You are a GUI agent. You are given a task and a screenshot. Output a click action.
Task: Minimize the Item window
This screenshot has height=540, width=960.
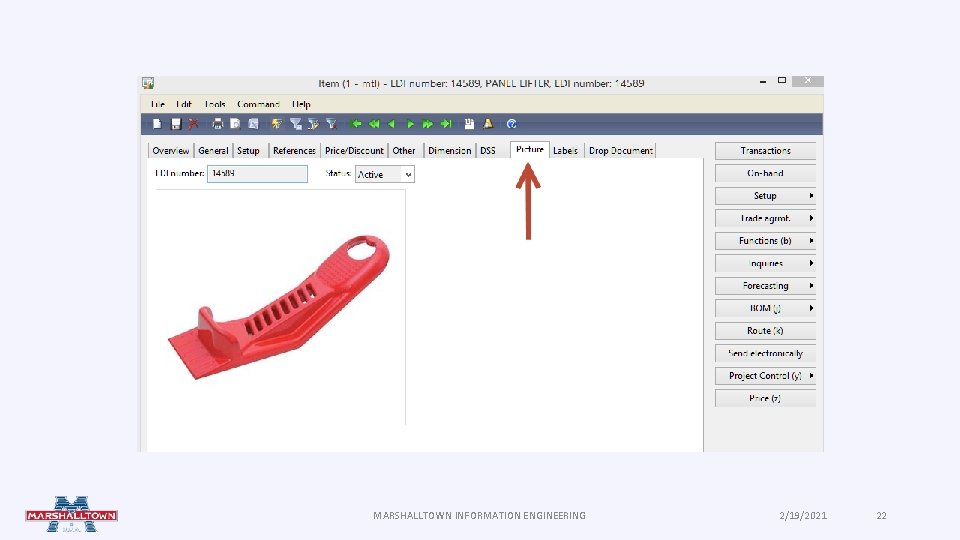(x=763, y=81)
